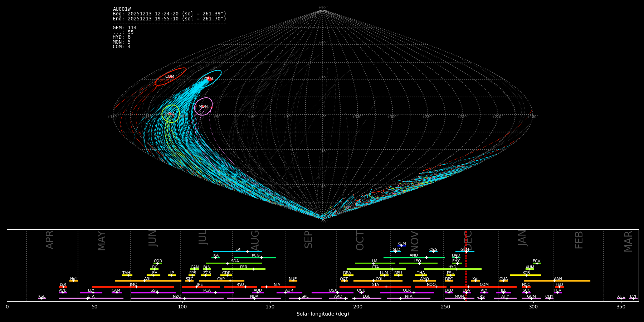This screenshot has height=322, width=644.
Task: Click the 150 tick on solar longitude axis
Action: pyautogui.click(x=270, y=307)
